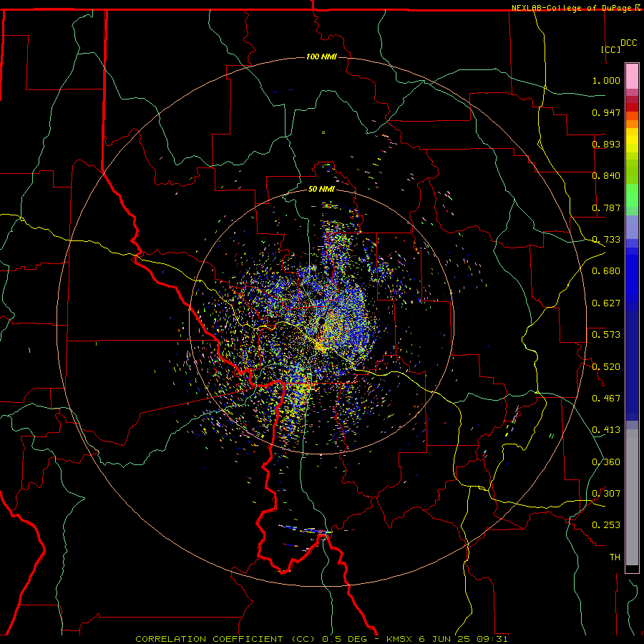Click the TH threshold label on legend
The height and width of the screenshot is (644, 644).
tap(615, 557)
